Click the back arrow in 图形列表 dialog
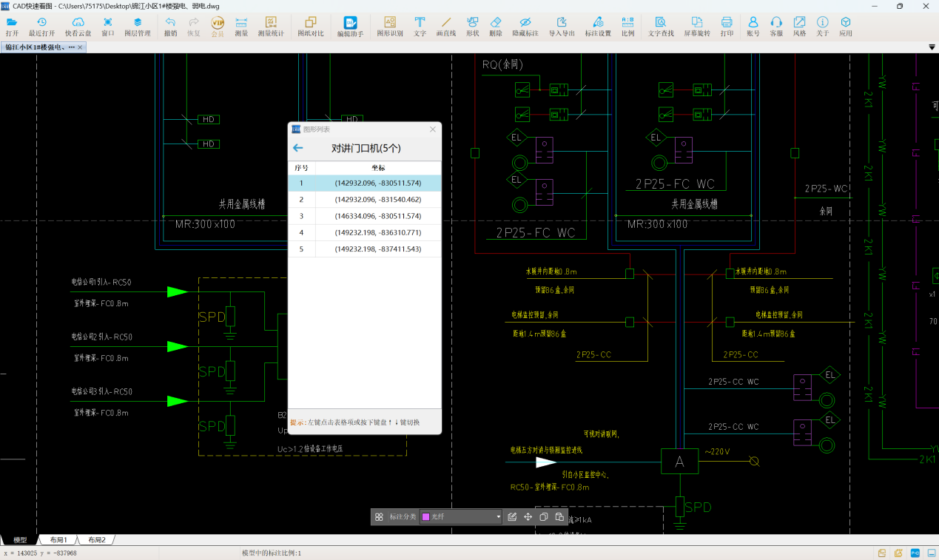Image resolution: width=939 pixels, height=560 pixels. [298, 148]
